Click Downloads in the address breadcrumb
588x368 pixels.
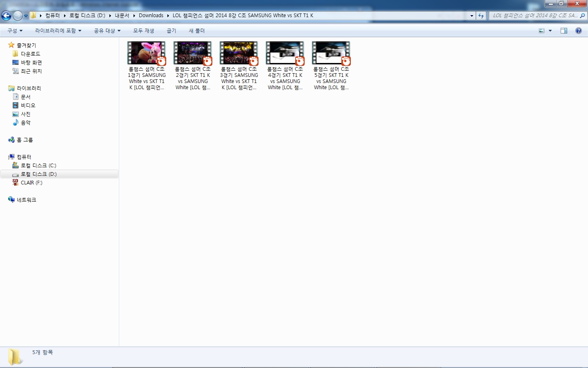(151, 16)
